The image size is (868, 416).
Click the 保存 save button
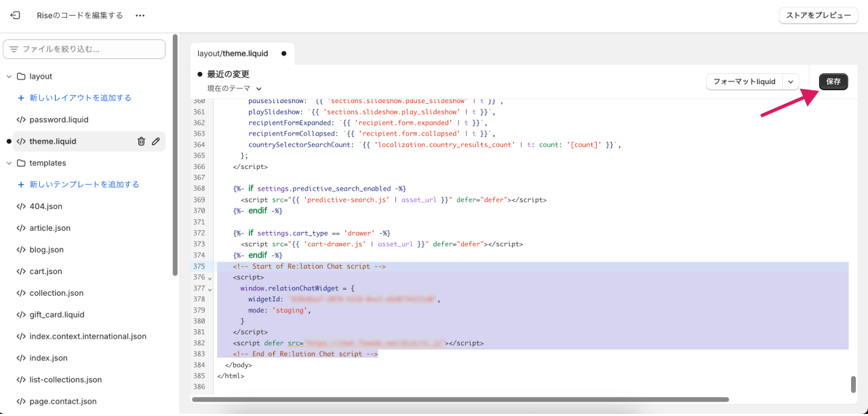pos(833,81)
